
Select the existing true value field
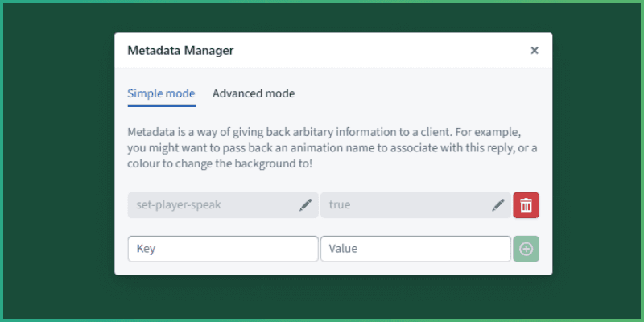(x=402, y=205)
